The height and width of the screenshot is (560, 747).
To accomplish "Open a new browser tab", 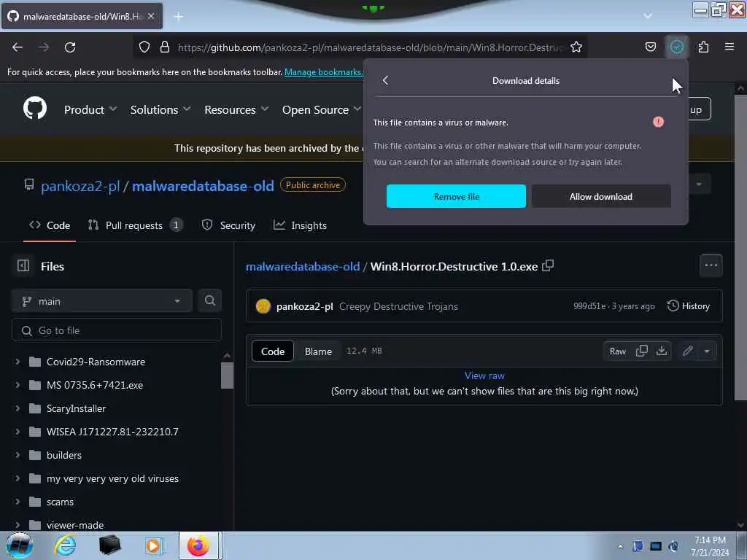I will pos(179,17).
